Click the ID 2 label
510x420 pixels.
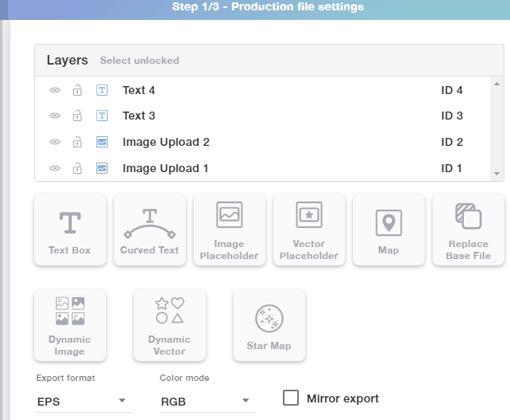point(452,142)
